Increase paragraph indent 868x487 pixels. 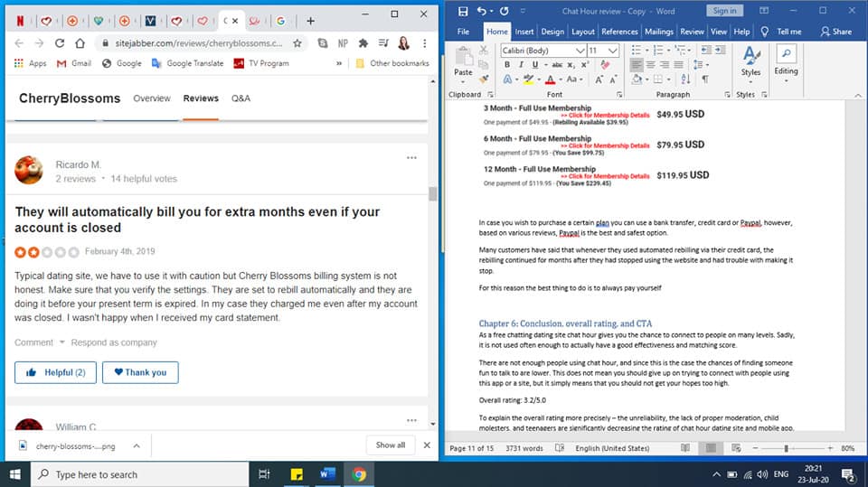click(721, 51)
